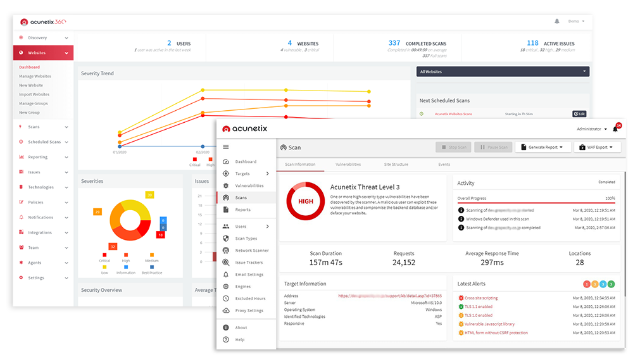Open the Demo user dropdown
The height and width of the screenshot is (364, 633).
576,21
